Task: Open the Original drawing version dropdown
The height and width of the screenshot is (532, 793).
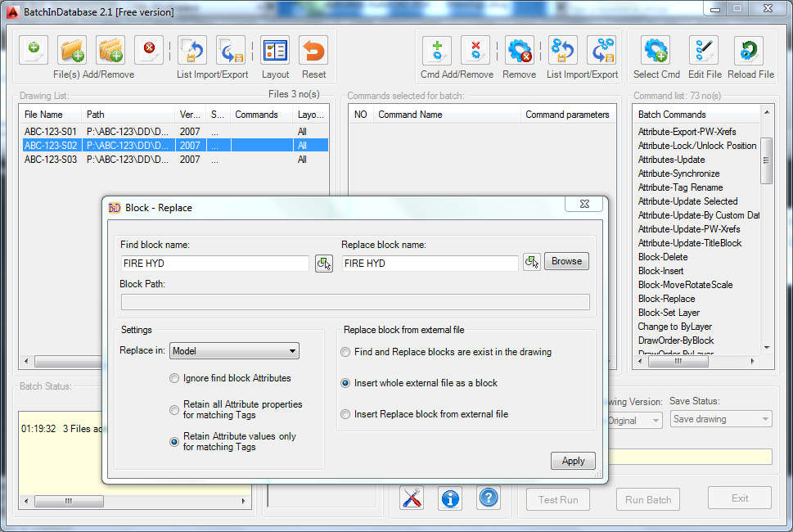Action: point(635,420)
